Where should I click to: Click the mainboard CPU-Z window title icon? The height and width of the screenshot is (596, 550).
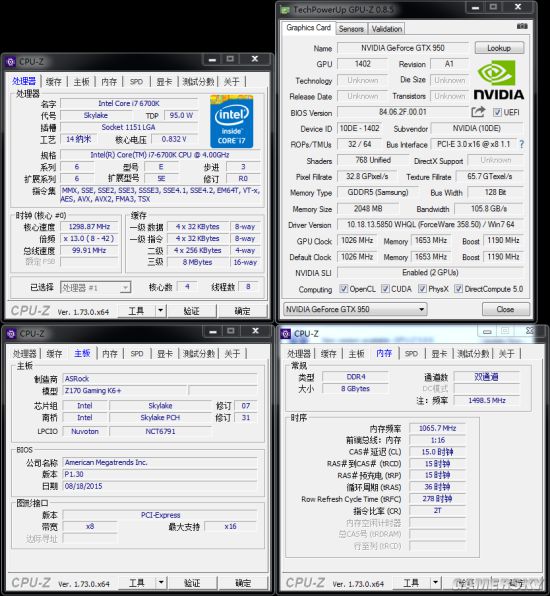click(11, 334)
